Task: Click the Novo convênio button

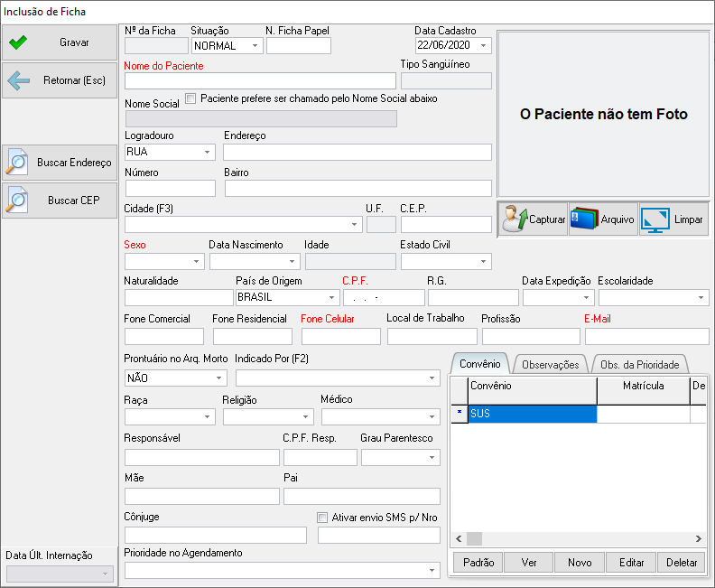Action: pos(580,562)
